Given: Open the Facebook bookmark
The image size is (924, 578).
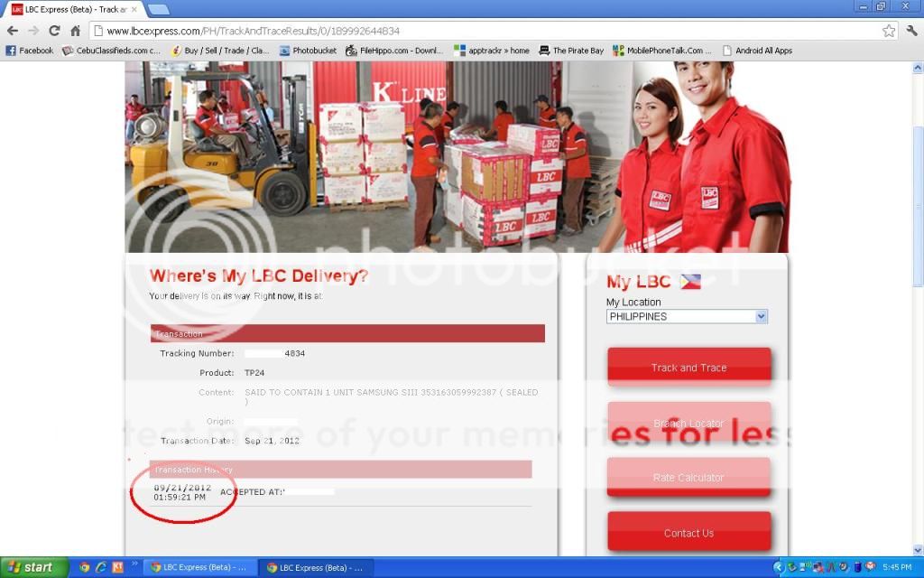Looking at the screenshot, I should (x=30, y=51).
